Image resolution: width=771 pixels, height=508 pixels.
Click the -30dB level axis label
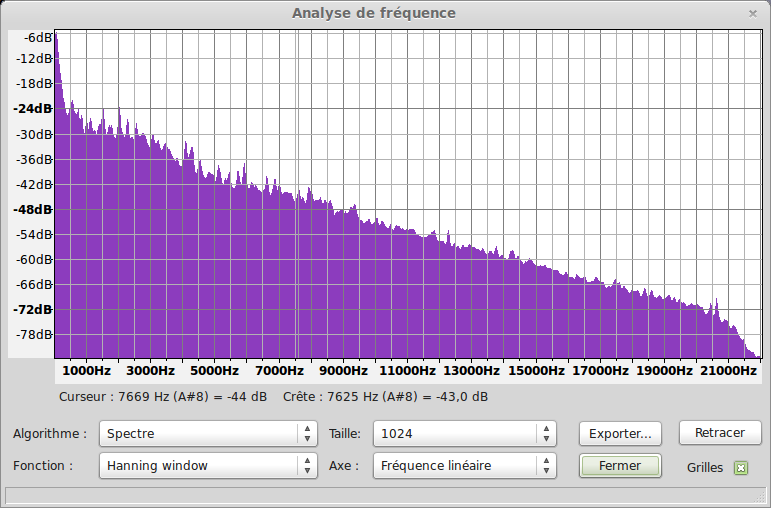click(33, 134)
